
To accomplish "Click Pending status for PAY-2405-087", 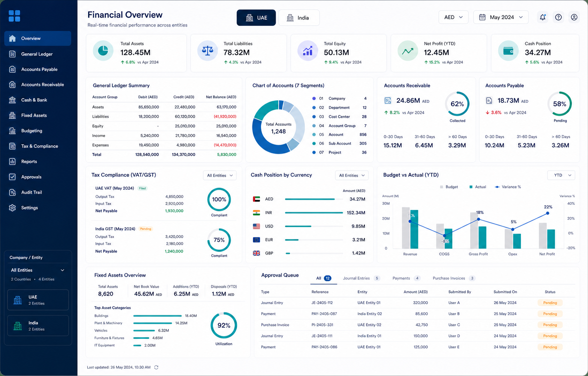I will point(550,314).
